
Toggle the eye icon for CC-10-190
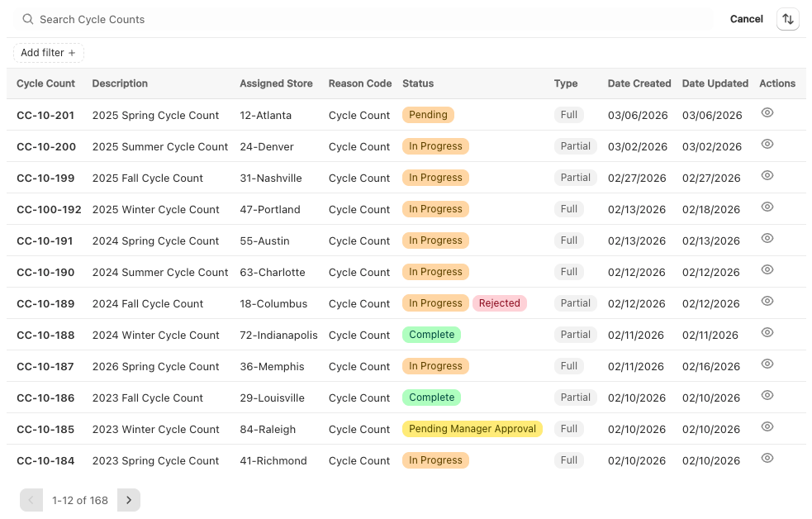[x=767, y=269]
